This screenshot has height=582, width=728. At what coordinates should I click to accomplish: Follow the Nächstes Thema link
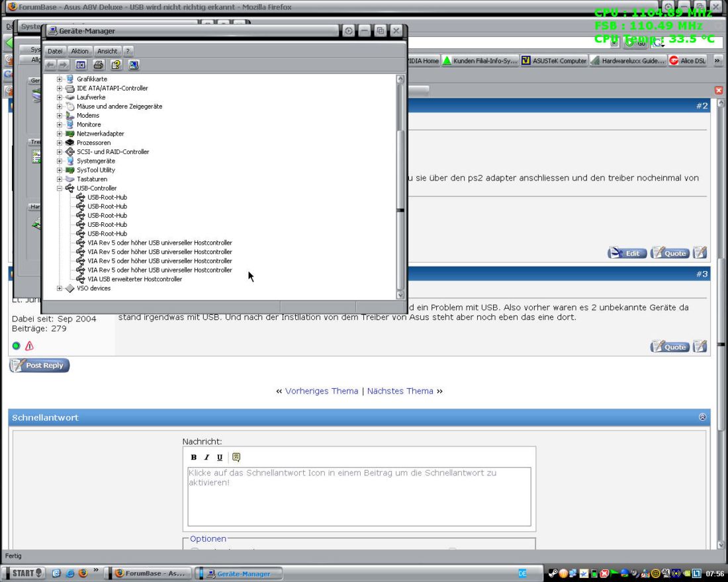coord(400,391)
